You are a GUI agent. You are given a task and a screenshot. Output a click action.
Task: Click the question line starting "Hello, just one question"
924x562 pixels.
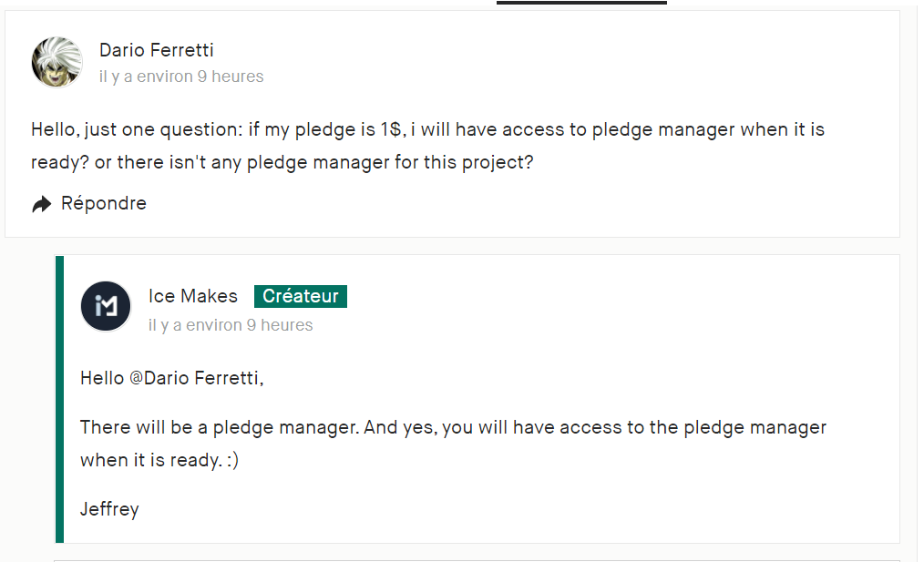pos(427,129)
